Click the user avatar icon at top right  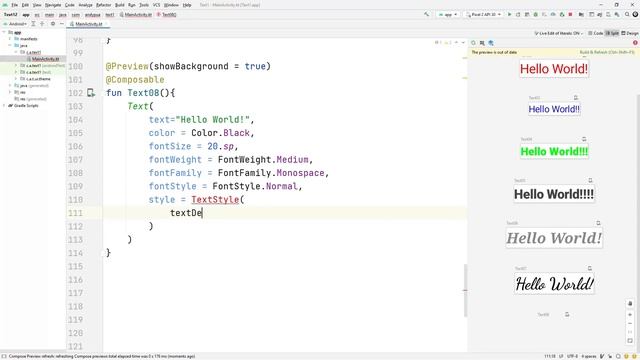(x=635, y=14)
